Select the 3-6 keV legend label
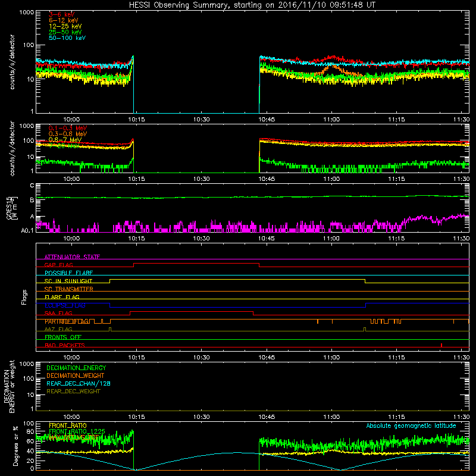 coord(61,14)
